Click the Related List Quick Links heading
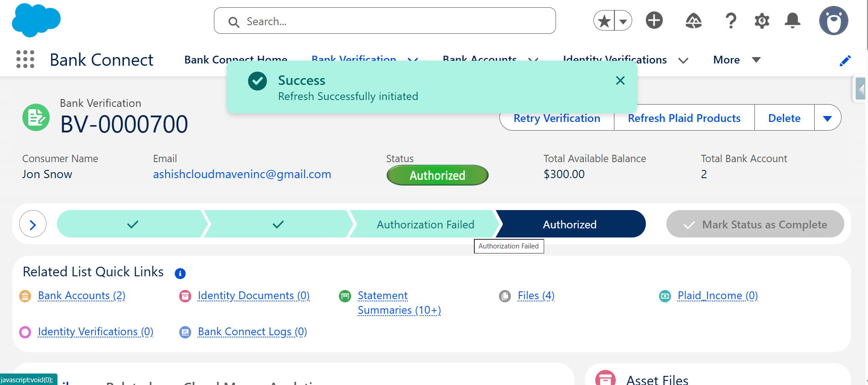The height and width of the screenshot is (385, 868). pos(93,272)
